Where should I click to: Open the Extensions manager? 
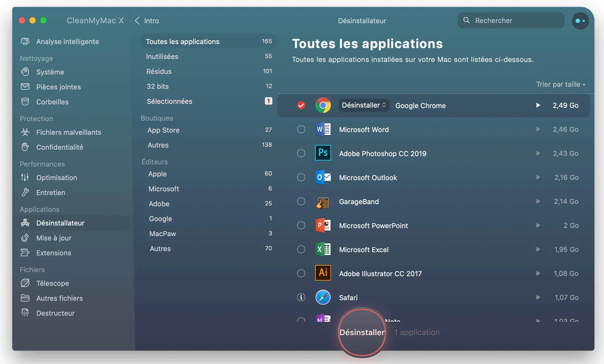pos(54,253)
